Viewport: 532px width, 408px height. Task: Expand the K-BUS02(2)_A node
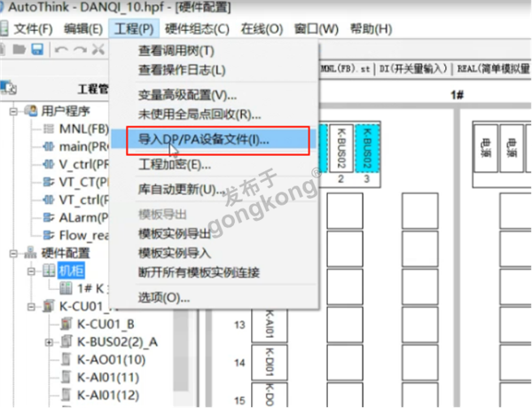tap(49, 342)
